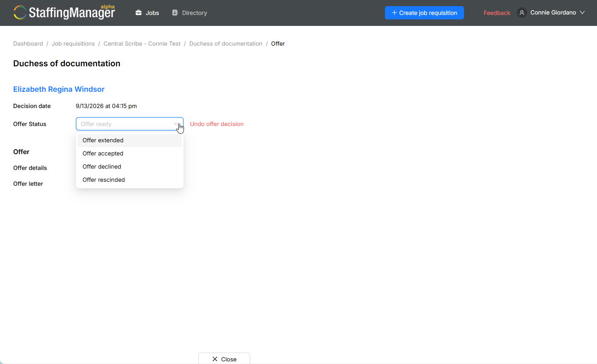Select Offer declined option

click(129, 167)
